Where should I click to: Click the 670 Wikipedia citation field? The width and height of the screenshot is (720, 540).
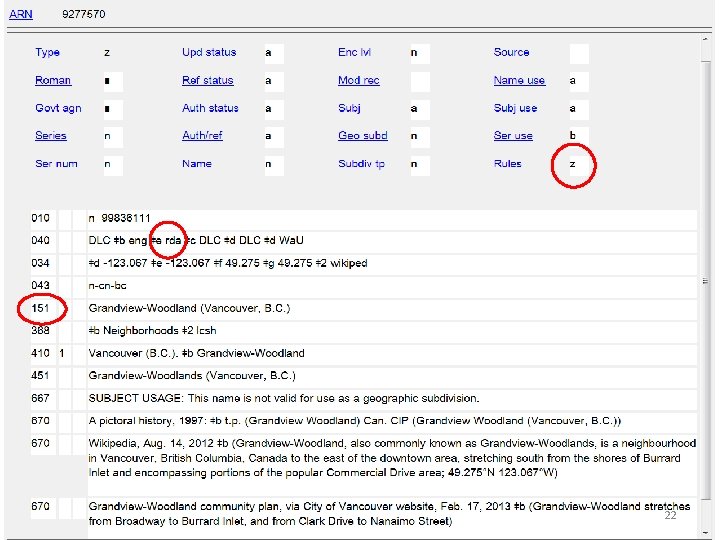pos(392,458)
